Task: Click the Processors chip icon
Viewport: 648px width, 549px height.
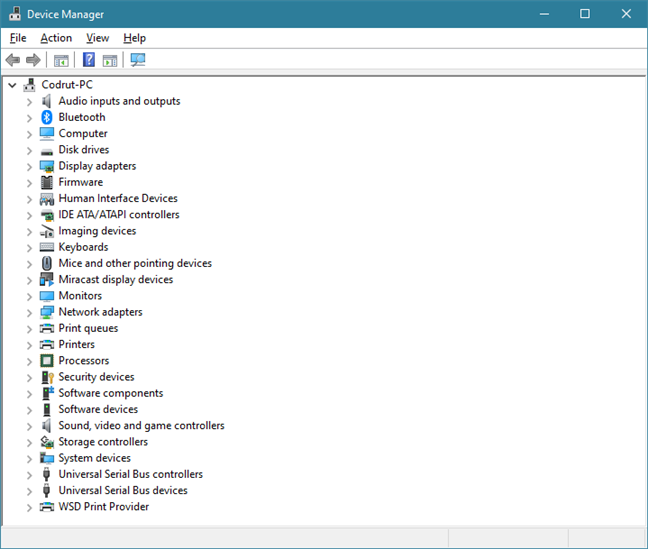Action: point(46,361)
